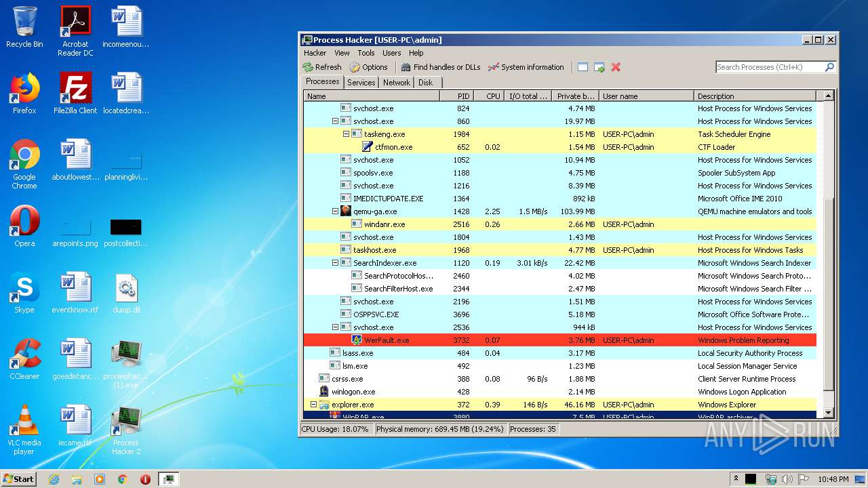This screenshot has width=868, height=488.
Task: Select the explorer.exe process icon
Action: [324, 405]
